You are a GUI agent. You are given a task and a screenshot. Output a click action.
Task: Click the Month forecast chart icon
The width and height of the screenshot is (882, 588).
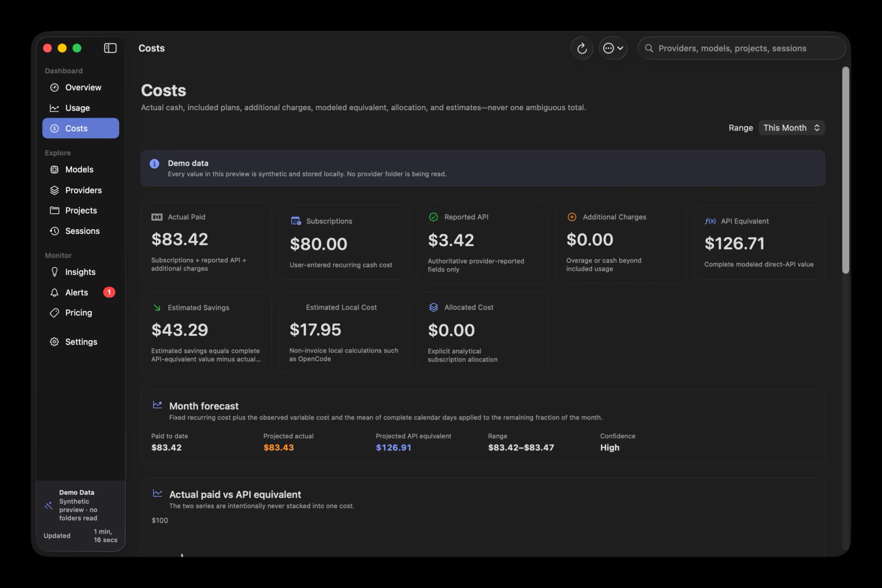[157, 405]
